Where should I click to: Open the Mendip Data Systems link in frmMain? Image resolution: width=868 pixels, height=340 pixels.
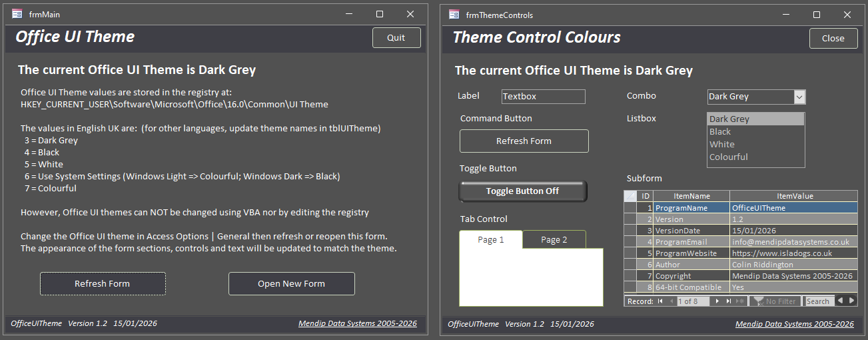click(358, 324)
